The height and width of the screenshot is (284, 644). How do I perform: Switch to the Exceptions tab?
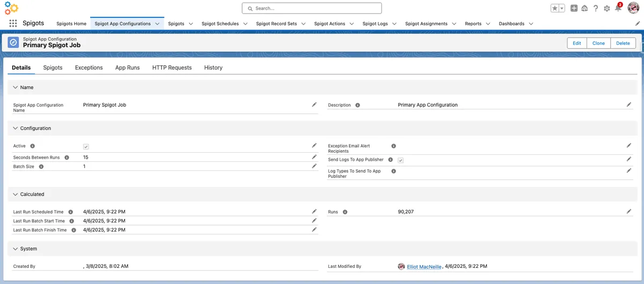[89, 68]
